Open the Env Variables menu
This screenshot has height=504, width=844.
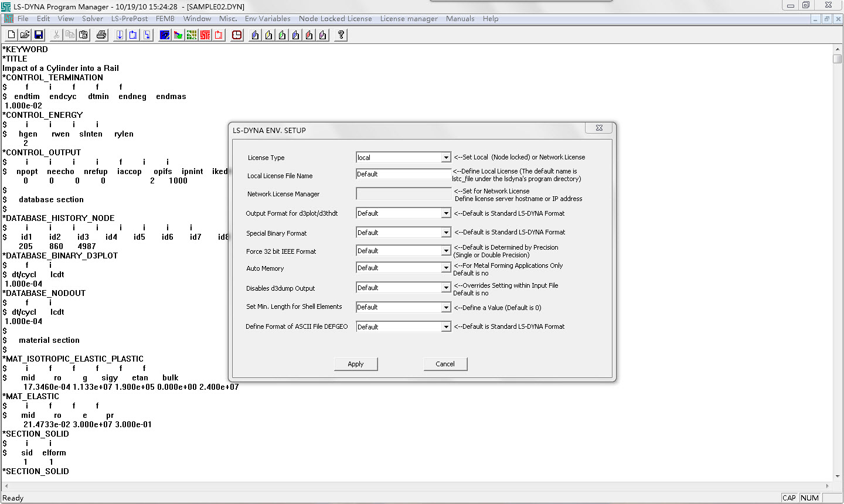pyautogui.click(x=267, y=19)
